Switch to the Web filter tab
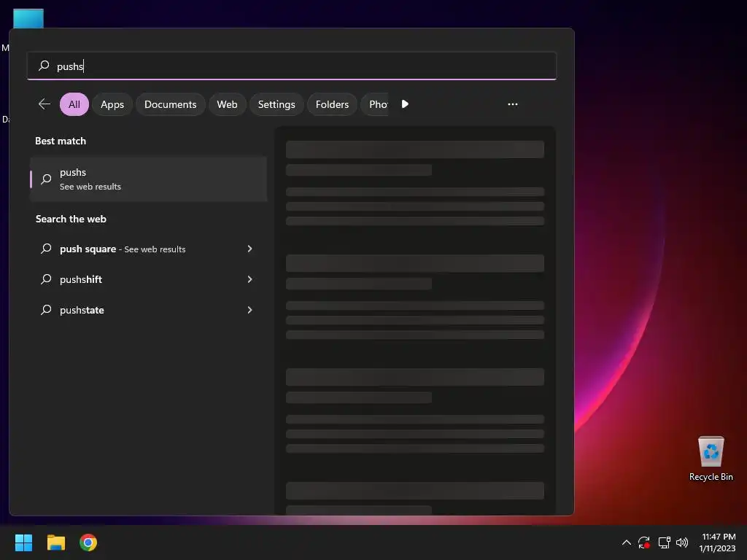747x560 pixels. click(227, 104)
